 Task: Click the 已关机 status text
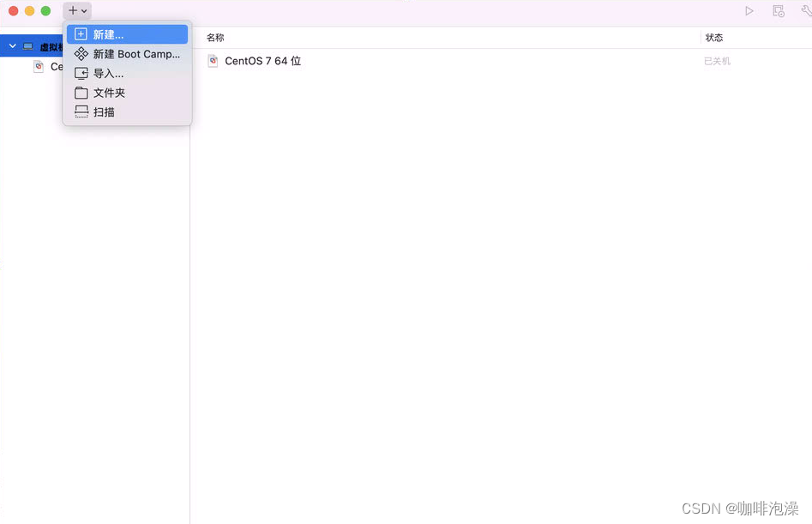click(717, 61)
